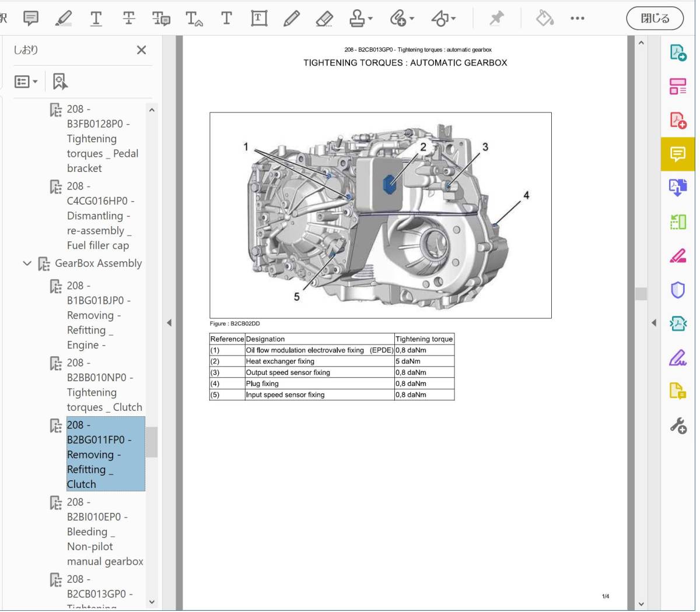Image resolution: width=700 pixels, height=612 pixels.
Task: Open the Scan & OCR tool
Action: [x=678, y=221]
